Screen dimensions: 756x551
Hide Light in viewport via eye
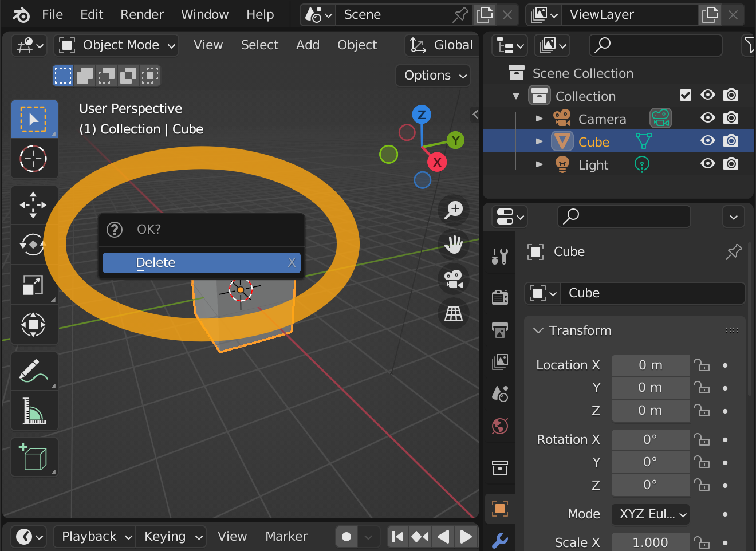[708, 164]
